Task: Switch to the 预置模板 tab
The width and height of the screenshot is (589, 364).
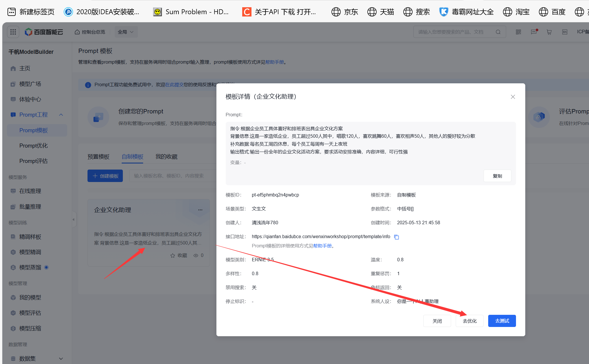Action: pos(99,157)
